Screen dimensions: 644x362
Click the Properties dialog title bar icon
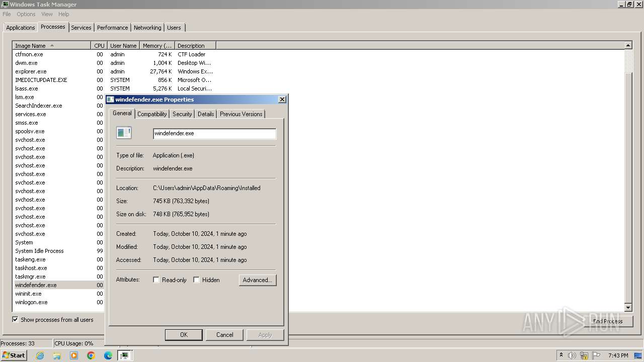click(111, 100)
